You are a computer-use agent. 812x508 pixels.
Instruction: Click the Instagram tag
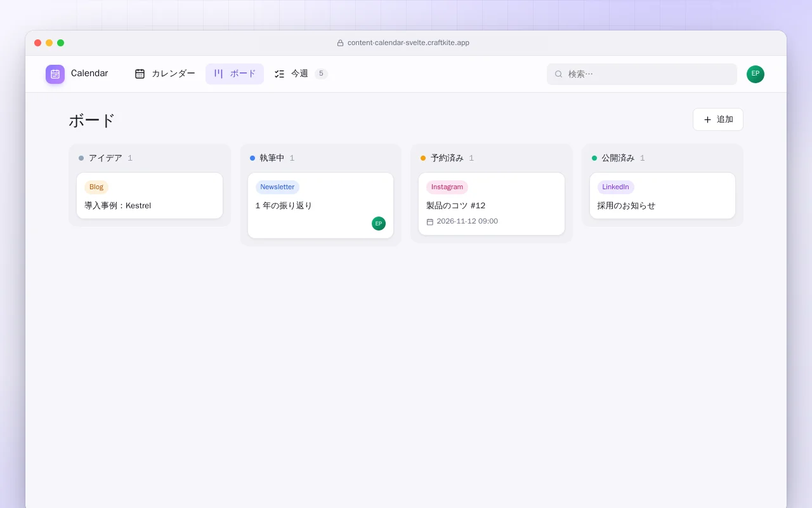[x=447, y=187]
